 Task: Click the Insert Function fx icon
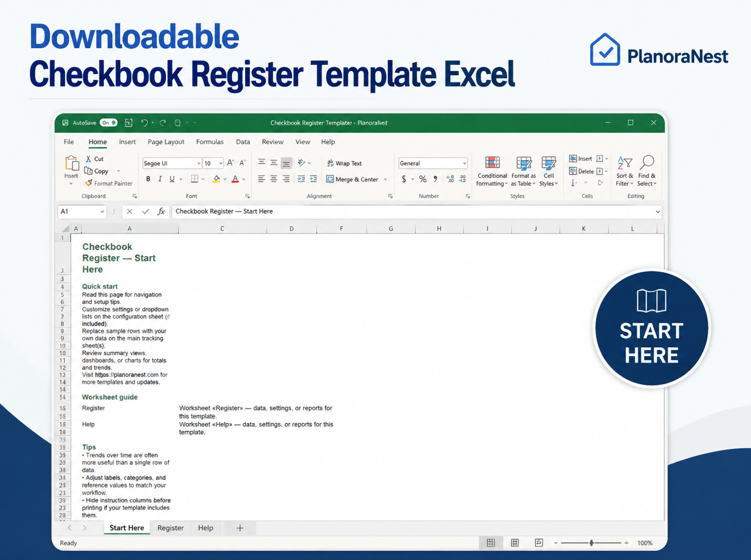point(161,211)
